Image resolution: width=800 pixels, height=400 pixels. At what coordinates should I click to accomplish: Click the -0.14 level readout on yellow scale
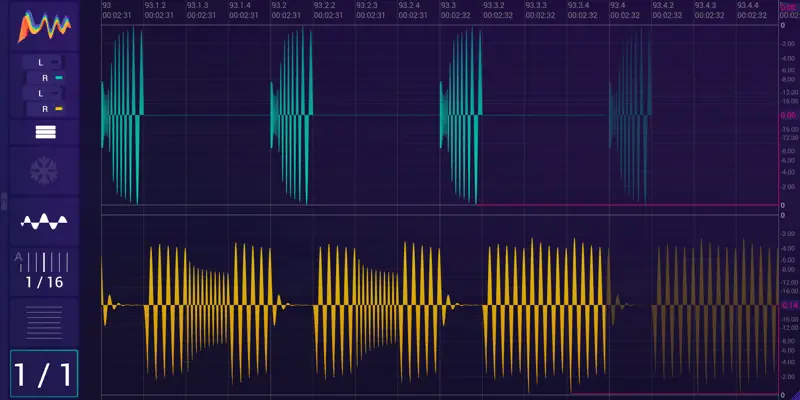coord(787,304)
